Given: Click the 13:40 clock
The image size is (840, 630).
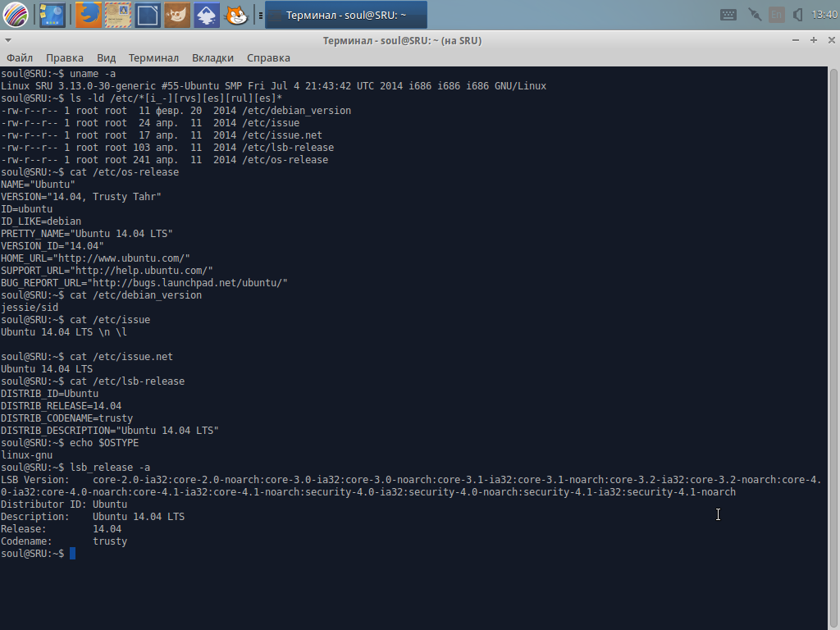Looking at the screenshot, I should tap(824, 15).
